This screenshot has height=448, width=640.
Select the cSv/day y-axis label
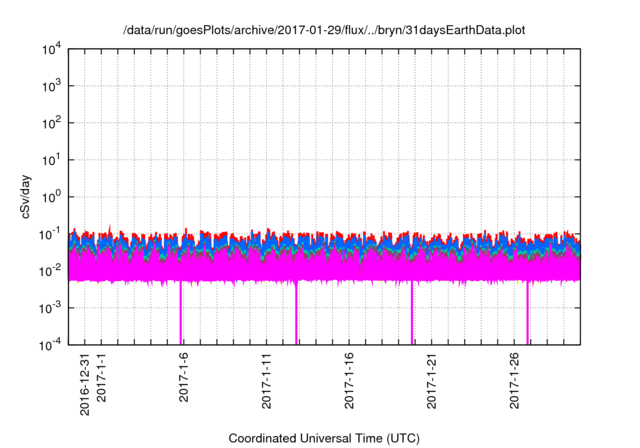[25, 197]
